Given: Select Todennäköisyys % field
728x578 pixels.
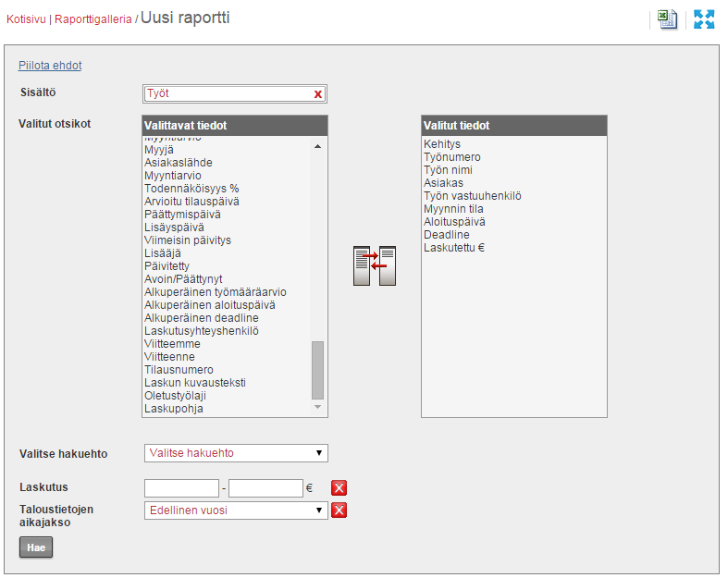Looking at the screenshot, I should [191, 189].
